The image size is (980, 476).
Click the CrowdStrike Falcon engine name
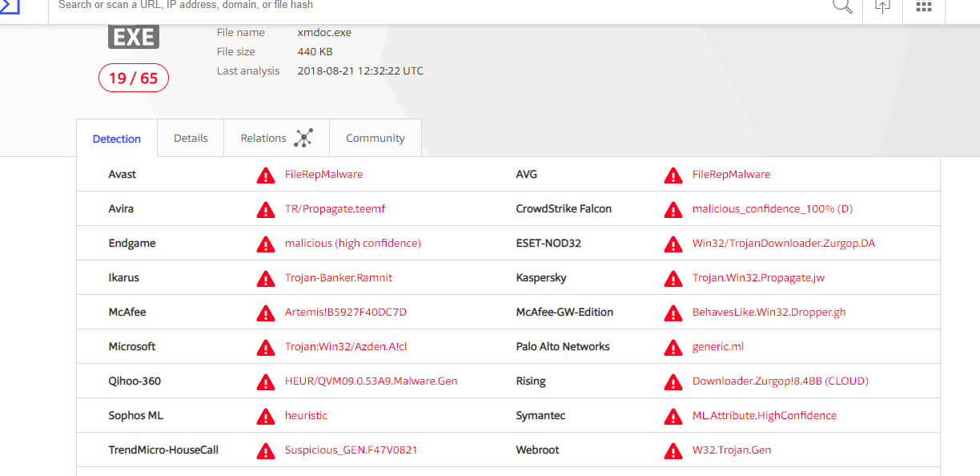coord(564,209)
